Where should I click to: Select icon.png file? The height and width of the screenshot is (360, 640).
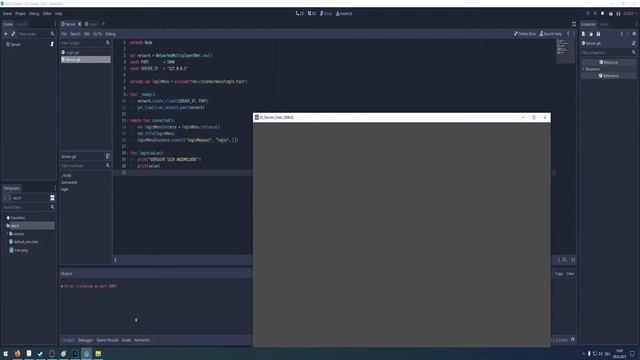(18, 250)
